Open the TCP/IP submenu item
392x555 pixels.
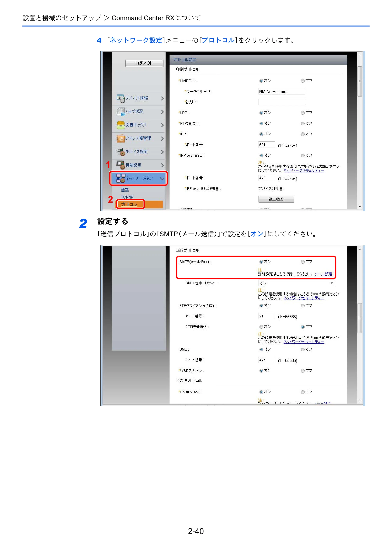point(127,197)
